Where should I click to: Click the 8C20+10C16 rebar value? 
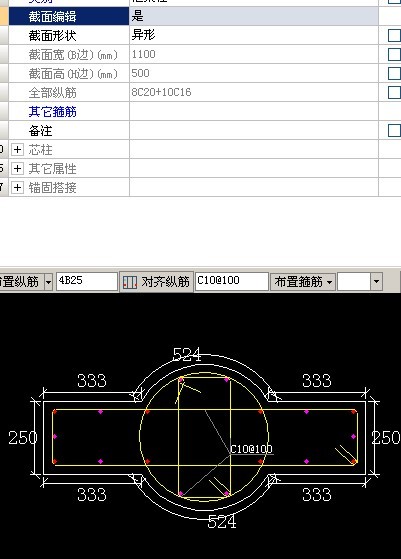[161, 92]
